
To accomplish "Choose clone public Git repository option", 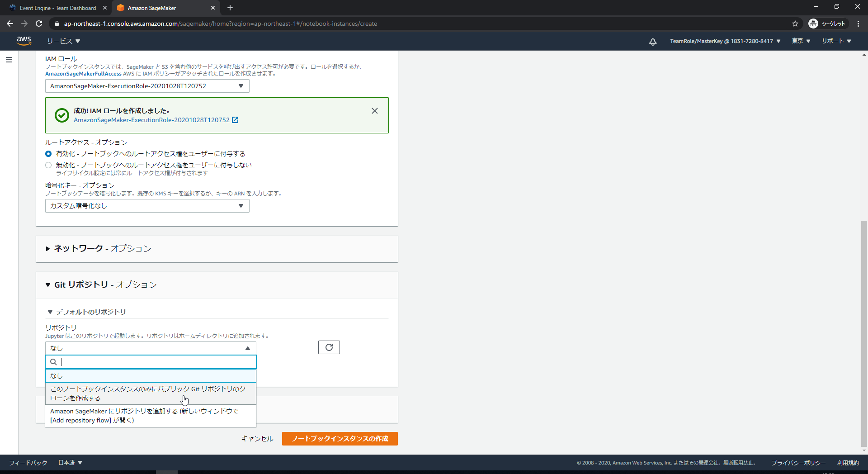I will [x=151, y=393].
